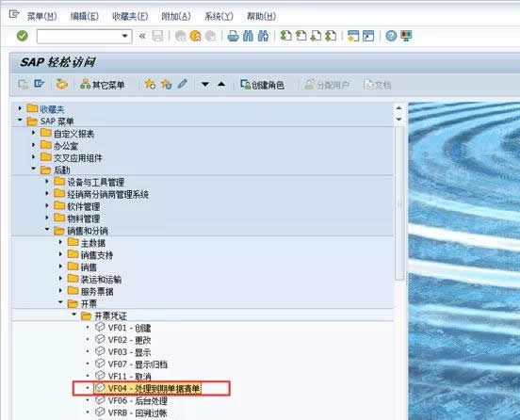This screenshot has width=520, height=420.
Task: Select the 经销商分销商管理系统 tree item
Action: point(107,194)
